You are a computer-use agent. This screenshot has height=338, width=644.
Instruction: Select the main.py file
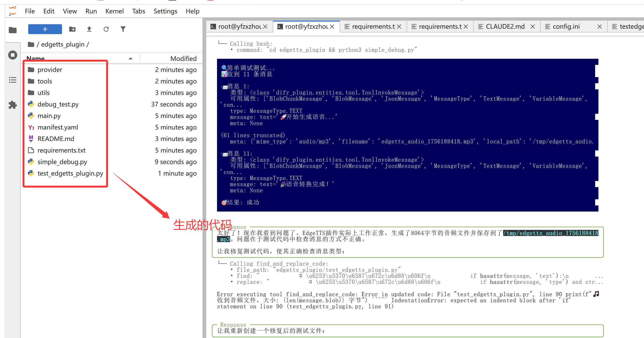pyautogui.click(x=49, y=116)
